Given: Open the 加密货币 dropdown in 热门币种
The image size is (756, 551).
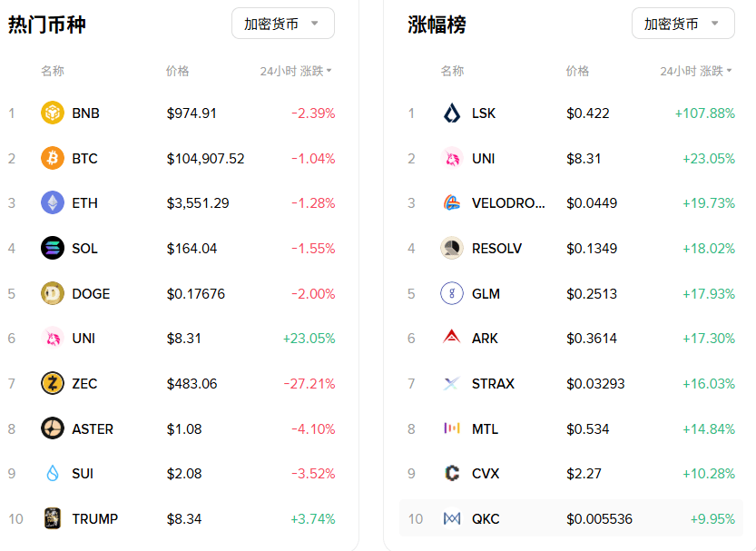Looking at the screenshot, I should tap(283, 23).
